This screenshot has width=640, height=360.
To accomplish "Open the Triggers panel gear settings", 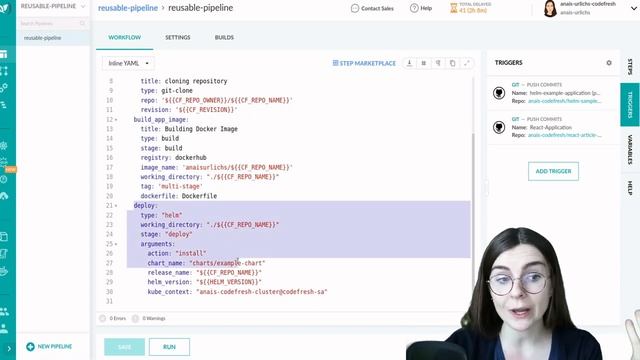I will 609,63.
